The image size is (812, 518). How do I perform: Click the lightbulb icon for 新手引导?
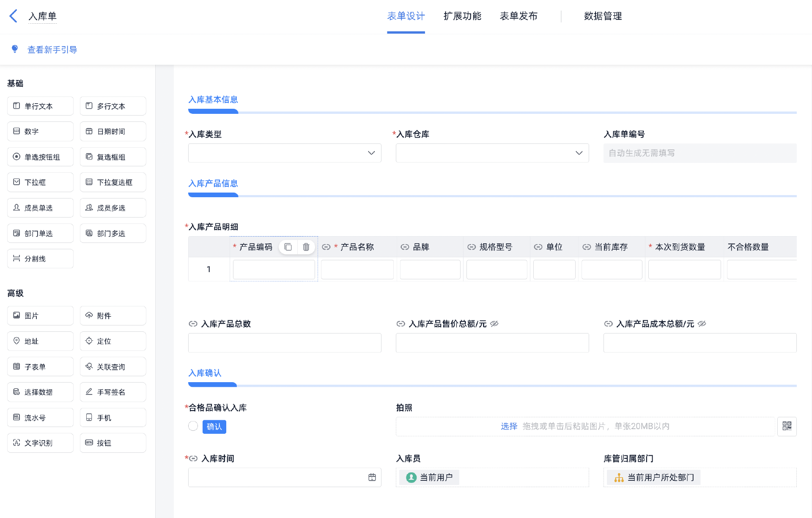tap(15, 49)
